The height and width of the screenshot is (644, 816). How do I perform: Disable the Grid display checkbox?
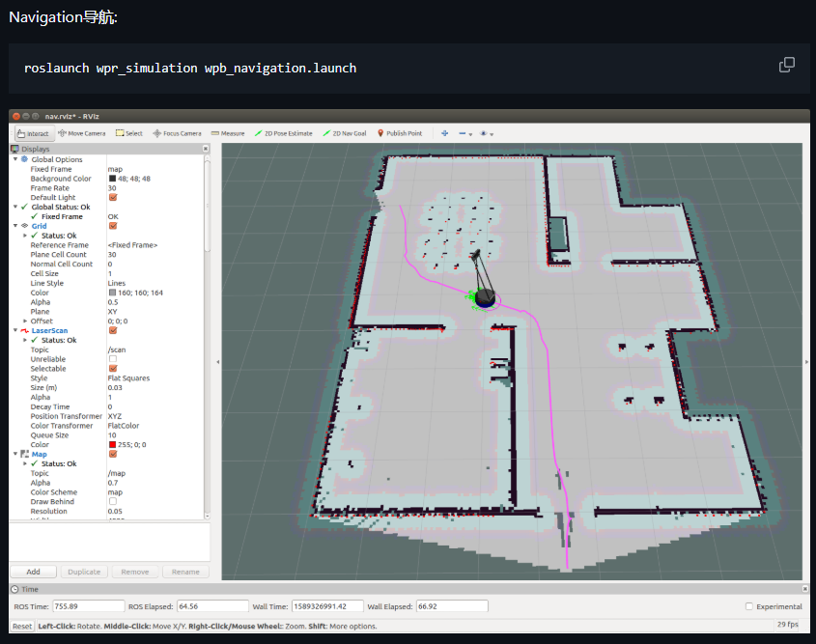[113, 226]
